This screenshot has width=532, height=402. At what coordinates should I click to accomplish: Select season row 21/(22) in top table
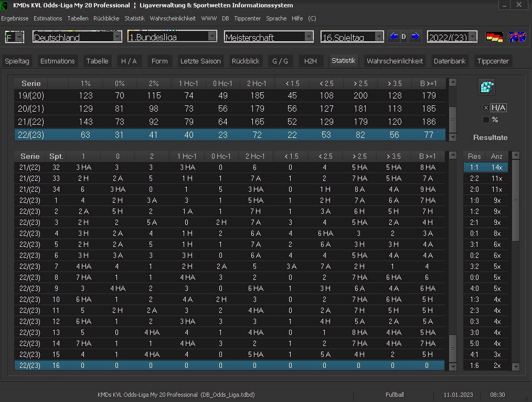click(230, 122)
